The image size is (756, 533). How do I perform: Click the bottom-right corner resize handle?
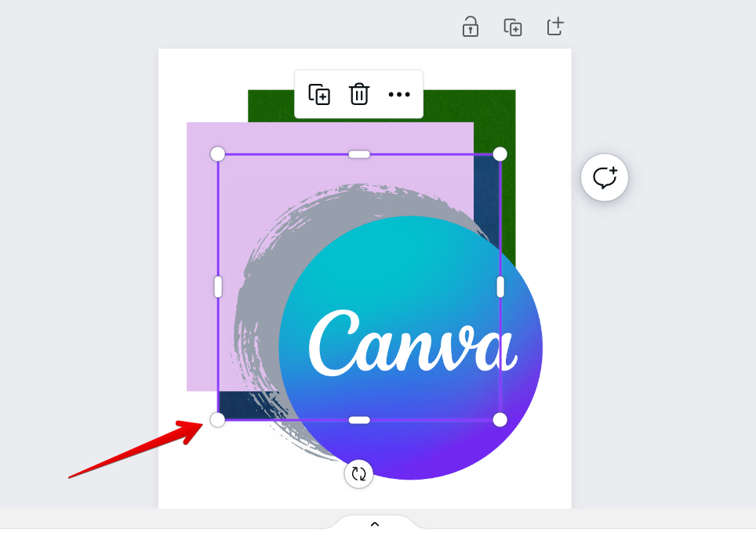click(x=500, y=420)
